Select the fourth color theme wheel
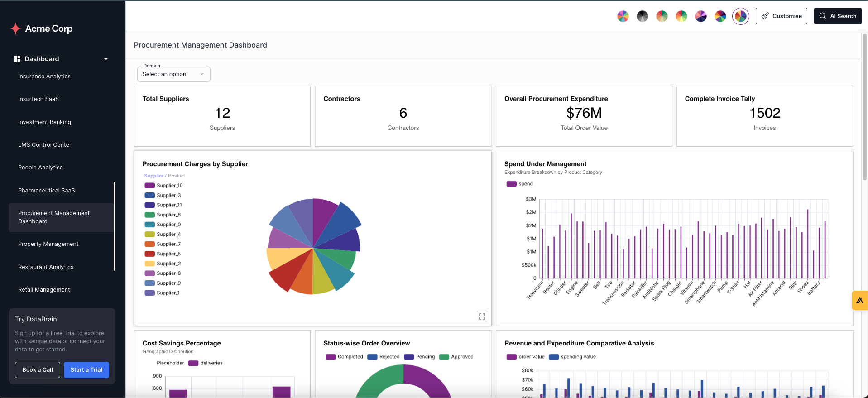This screenshot has width=868, height=398. pos(681,16)
